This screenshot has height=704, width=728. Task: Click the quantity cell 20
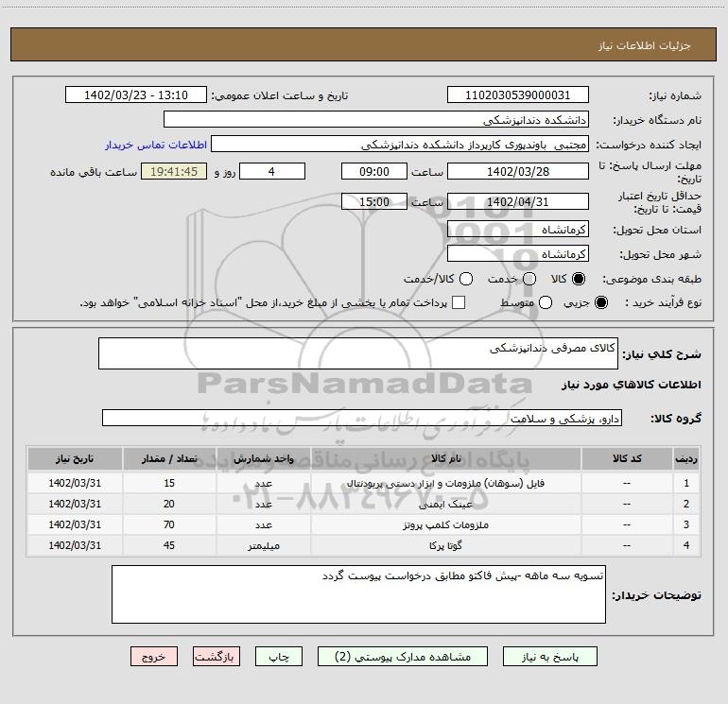point(169,504)
